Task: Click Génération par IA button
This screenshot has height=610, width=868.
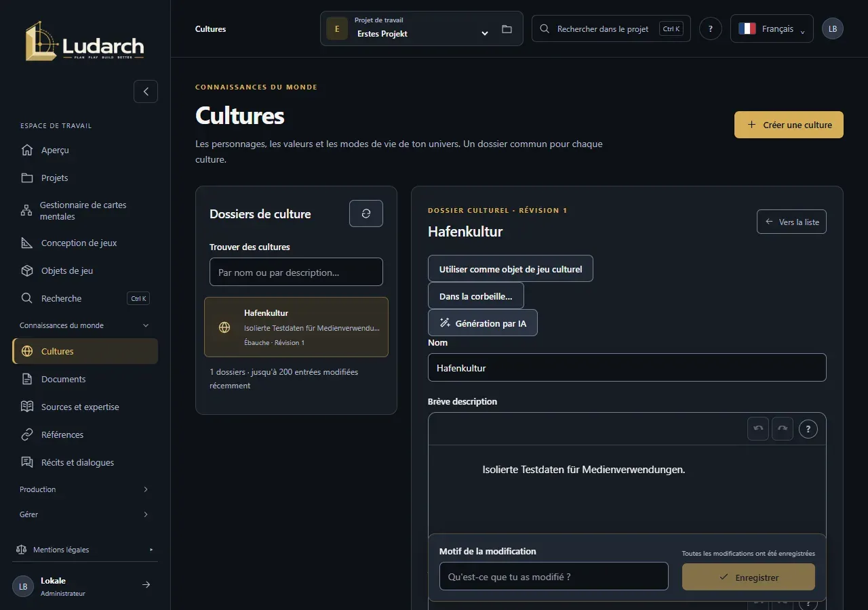Action: click(483, 323)
